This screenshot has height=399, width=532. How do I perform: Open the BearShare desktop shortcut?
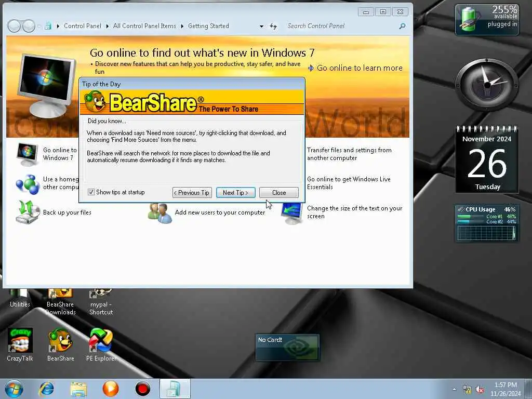(x=60, y=345)
